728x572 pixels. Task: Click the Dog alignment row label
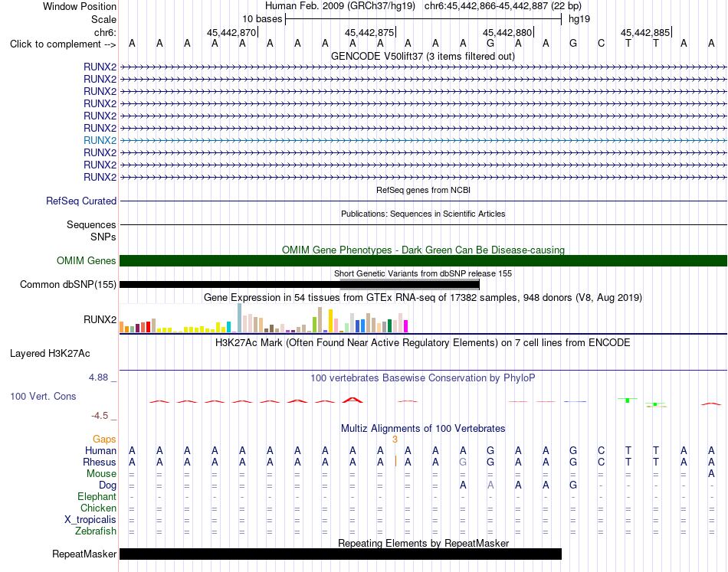[107, 485]
